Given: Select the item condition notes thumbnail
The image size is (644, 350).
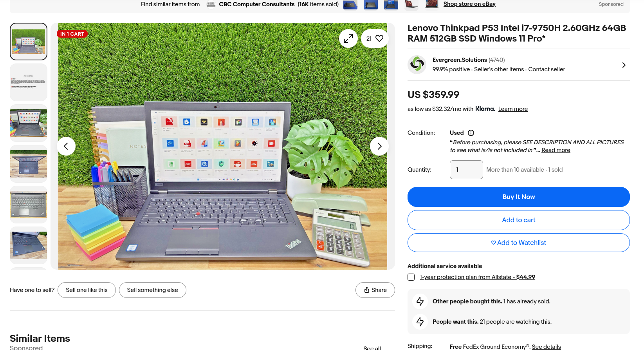Looking at the screenshot, I should pos(29,82).
